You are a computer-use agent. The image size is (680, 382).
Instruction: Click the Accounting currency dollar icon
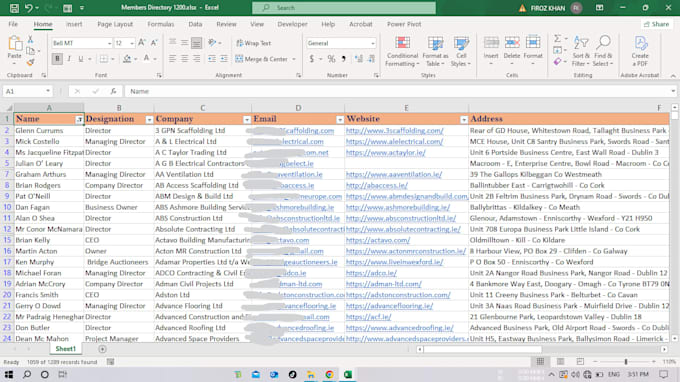(311, 59)
